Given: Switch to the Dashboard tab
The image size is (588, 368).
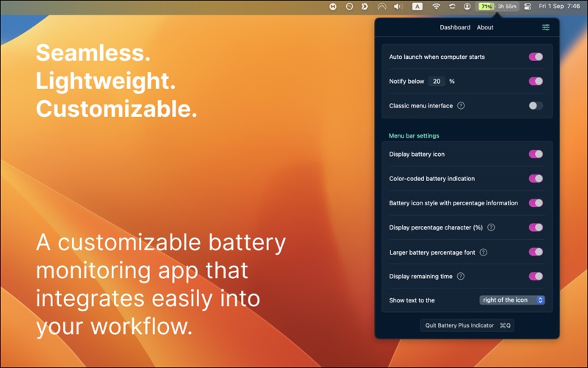Looking at the screenshot, I should pos(455,27).
